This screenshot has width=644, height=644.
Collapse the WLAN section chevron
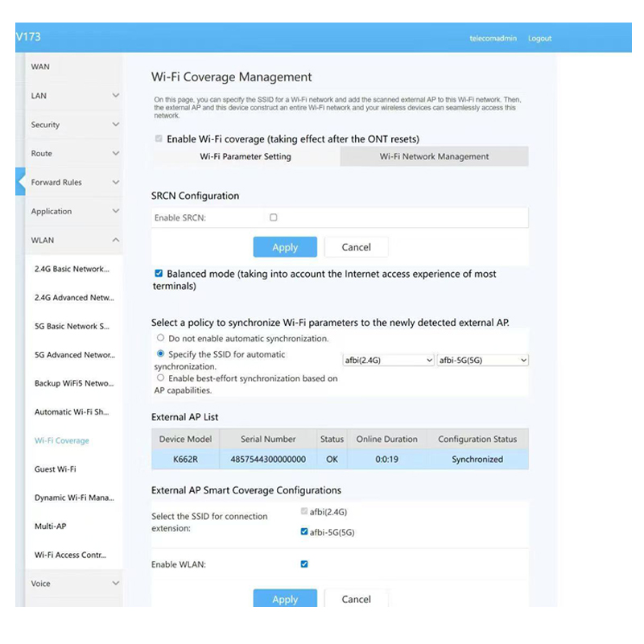click(115, 240)
